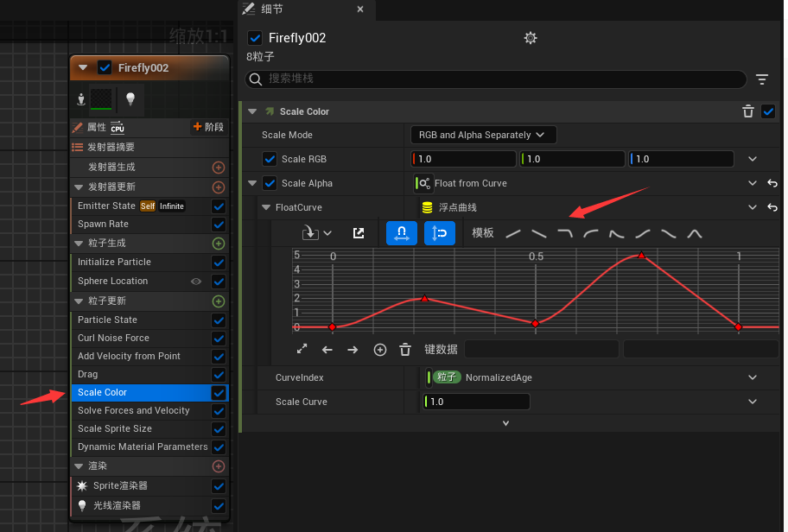Toggle Firefly002 enabled checkbox in details panel
Viewport: 788px width, 532px height.
[255, 38]
